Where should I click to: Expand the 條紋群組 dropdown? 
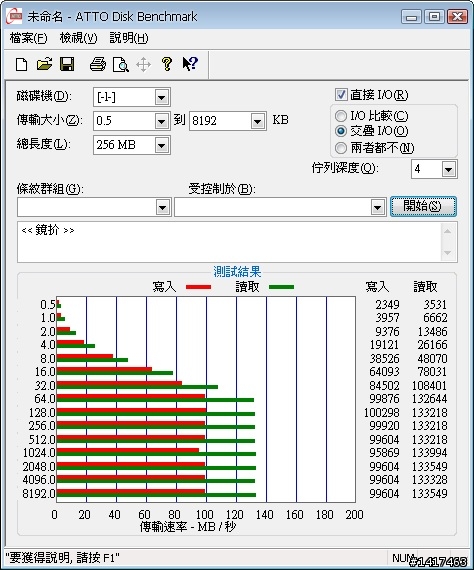pos(162,208)
